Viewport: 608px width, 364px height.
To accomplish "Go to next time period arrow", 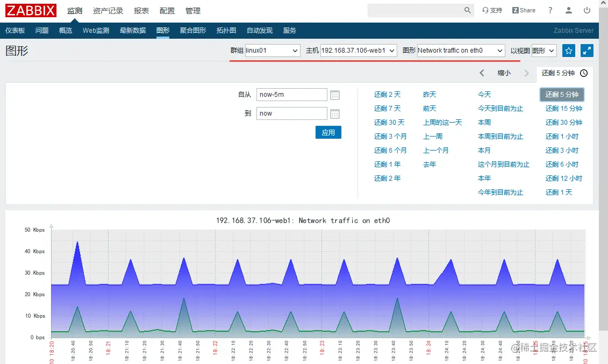I will pos(526,73).
